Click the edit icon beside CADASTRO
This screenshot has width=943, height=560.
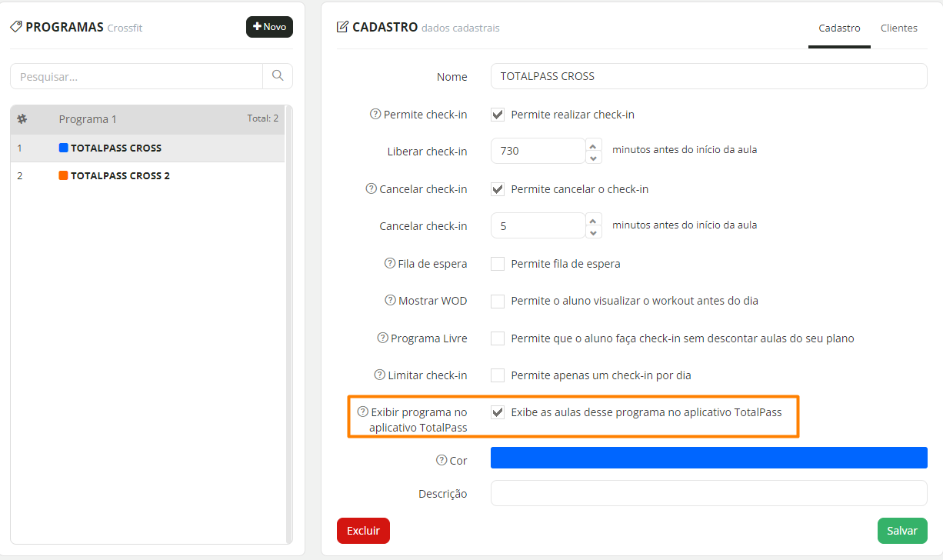(x=343, y=27)
